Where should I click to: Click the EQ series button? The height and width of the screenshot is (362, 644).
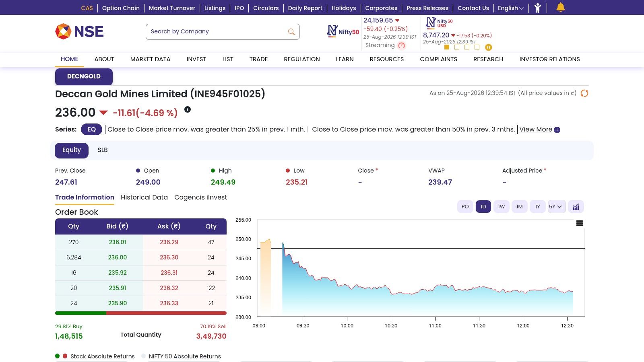point(91,130)
